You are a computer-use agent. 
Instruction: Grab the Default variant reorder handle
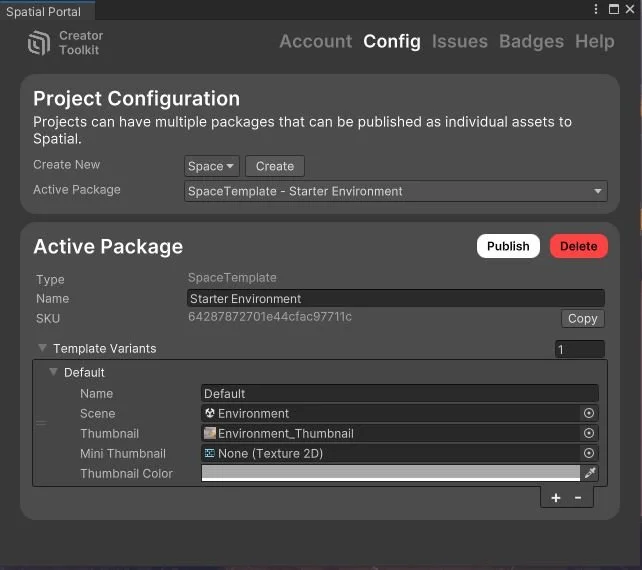tap(41, 423)
